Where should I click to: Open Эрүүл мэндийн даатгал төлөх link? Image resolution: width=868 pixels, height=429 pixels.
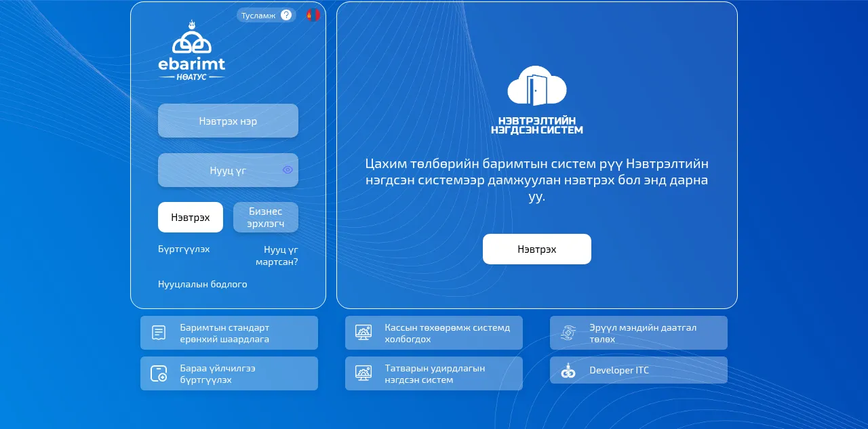tap(639, 333)
